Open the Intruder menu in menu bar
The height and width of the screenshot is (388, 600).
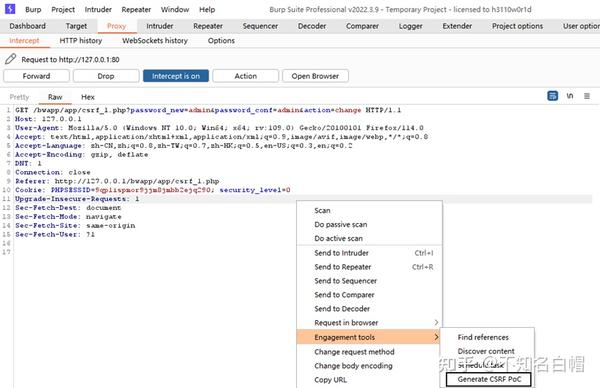click(98, 10)
